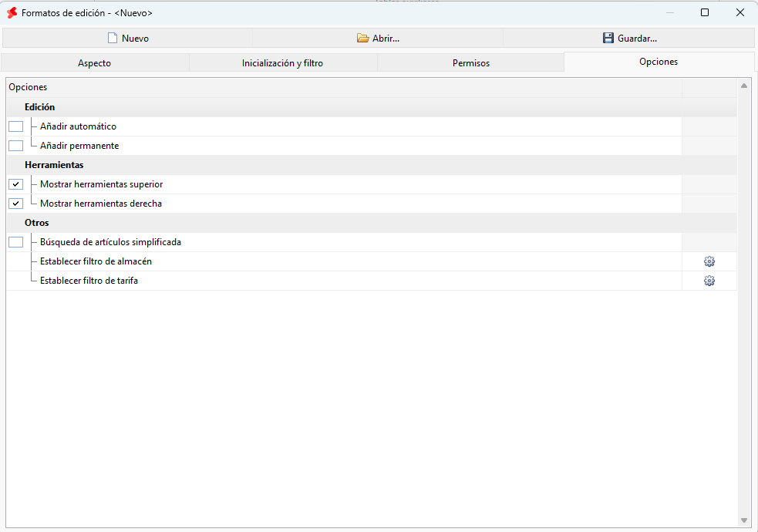Open the Inicialización y filtro tab
Screen dimensions: 758x532
click(283, 62)
